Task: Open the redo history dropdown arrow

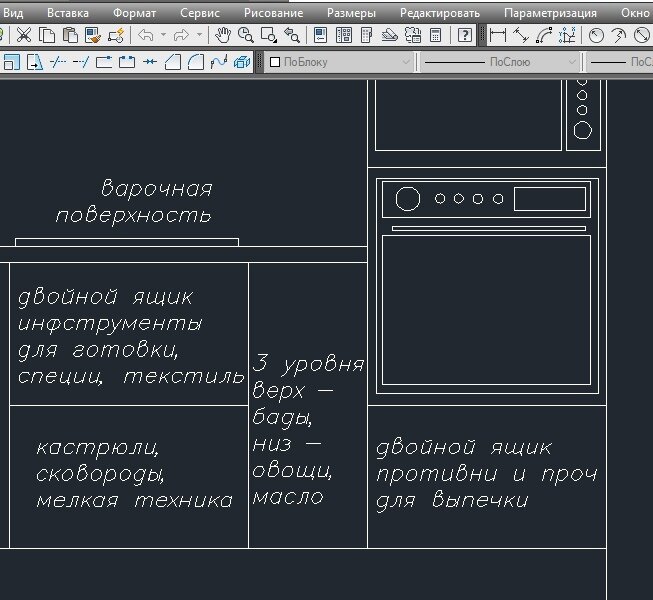Action: click(199, 35)
